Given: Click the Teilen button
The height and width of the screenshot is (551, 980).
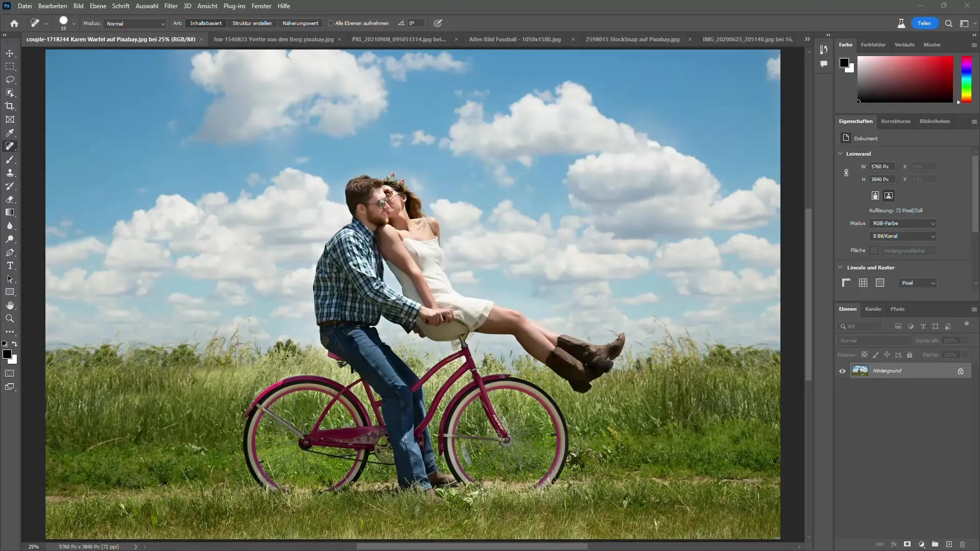Looking at the screenshot, I should pyautogui.click(x=924, y=23).
